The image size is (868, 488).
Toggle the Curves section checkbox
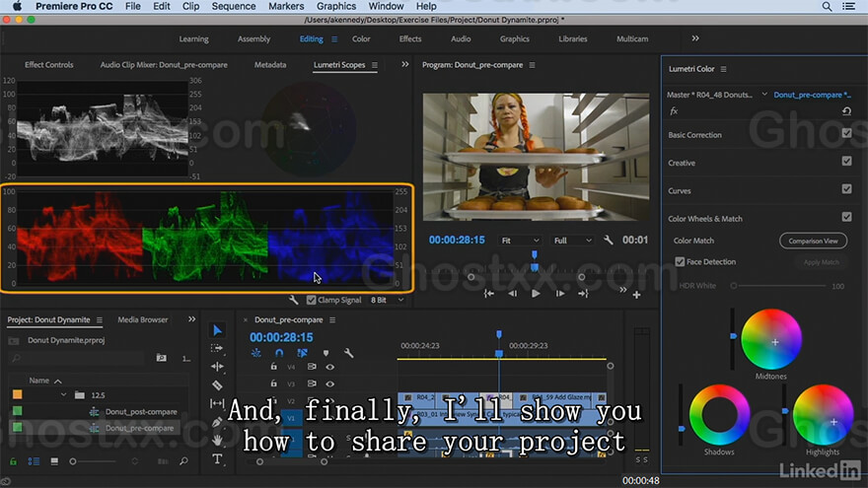(846, 188)
